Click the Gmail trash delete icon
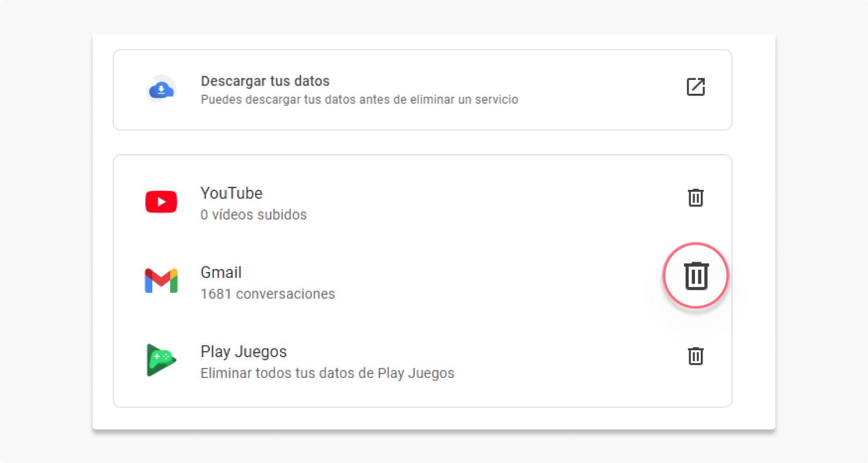This screenshot has height=463, width=868. click(696, 275)
